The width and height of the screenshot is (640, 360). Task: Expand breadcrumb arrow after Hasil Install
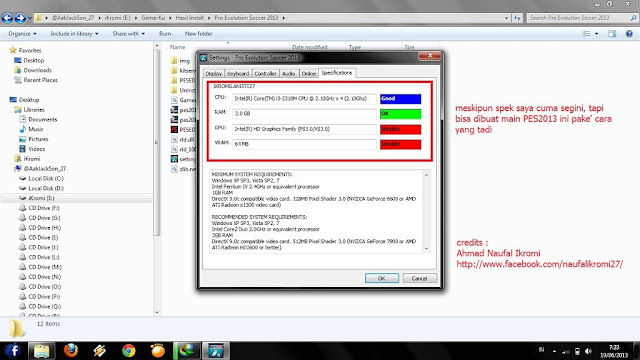[x=209, y=18]
